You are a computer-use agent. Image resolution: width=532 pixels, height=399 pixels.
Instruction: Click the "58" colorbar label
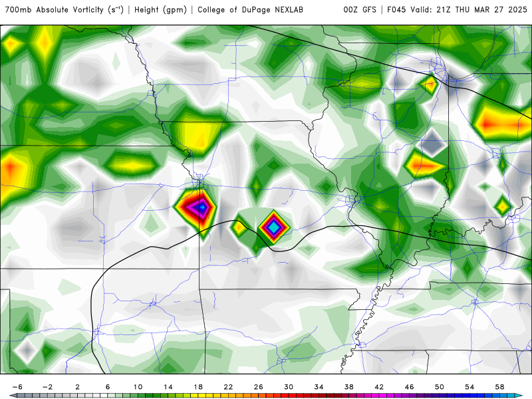[x=500, y=387]
